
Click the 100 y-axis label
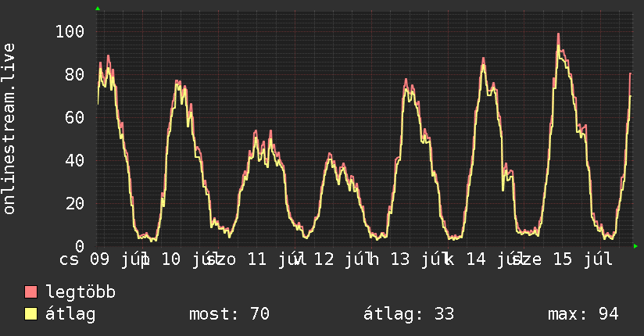coord(70,31)
